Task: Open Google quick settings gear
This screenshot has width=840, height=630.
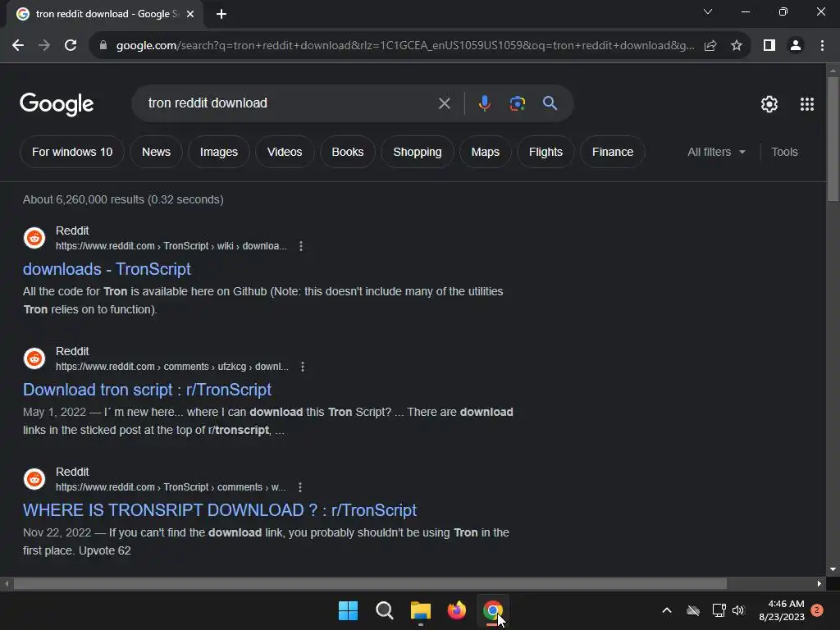Action: pos(769,104)
